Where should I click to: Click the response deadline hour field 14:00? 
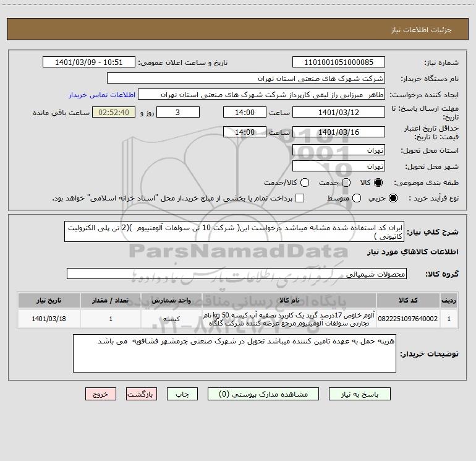point(245,112)
